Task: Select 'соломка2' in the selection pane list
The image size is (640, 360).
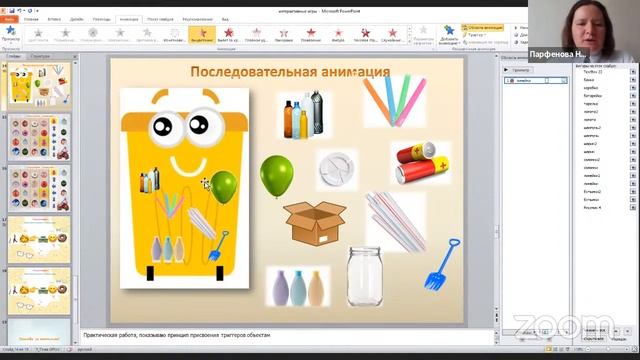Action: point(591,160)
